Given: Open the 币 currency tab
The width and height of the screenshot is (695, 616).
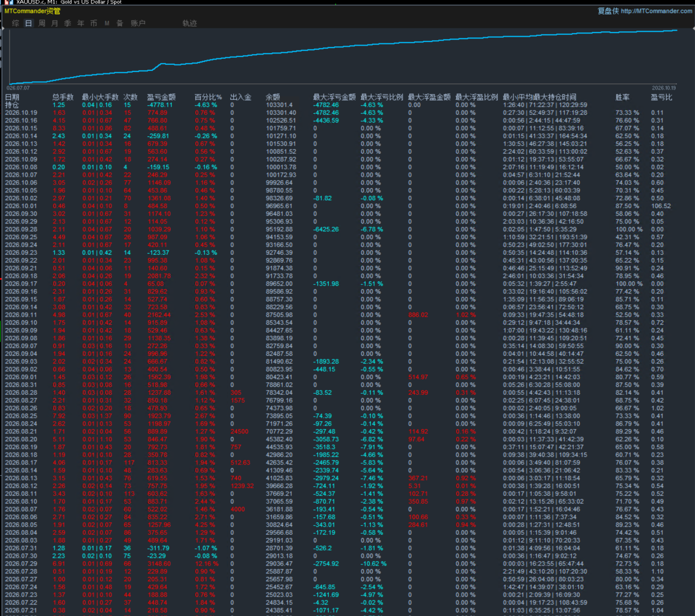Looking at the screenshot, I should click(x=94, y=23).
